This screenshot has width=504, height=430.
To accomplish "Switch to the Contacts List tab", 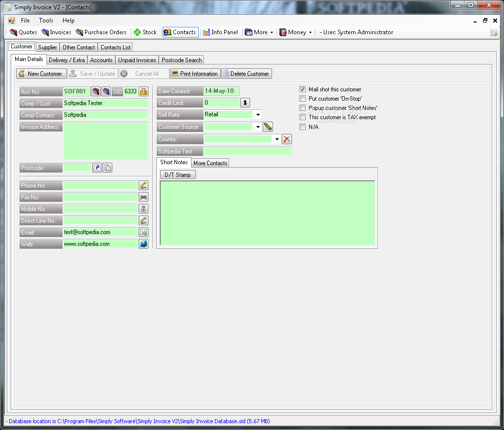I will pos(116,47).
